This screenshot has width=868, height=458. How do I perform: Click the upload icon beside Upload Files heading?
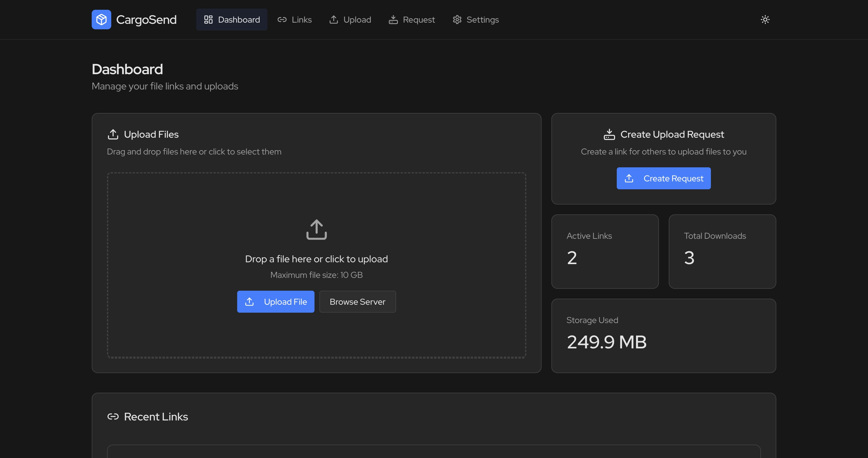[x=113, y=134]
